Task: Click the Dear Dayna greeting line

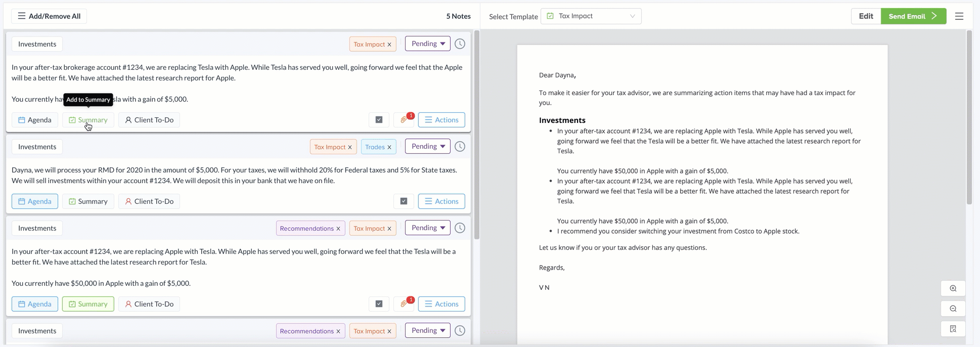Action: [557, 75]
